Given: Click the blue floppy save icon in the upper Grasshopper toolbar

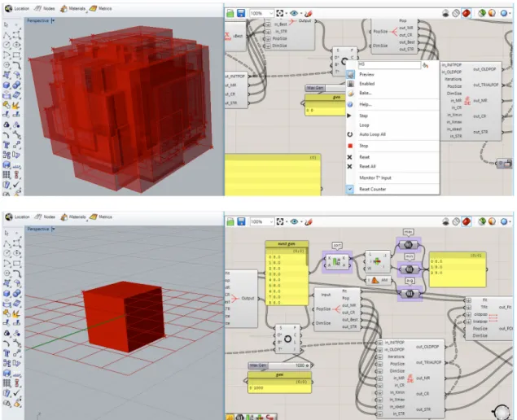Looking at the screenshot, I should (241, 13).
